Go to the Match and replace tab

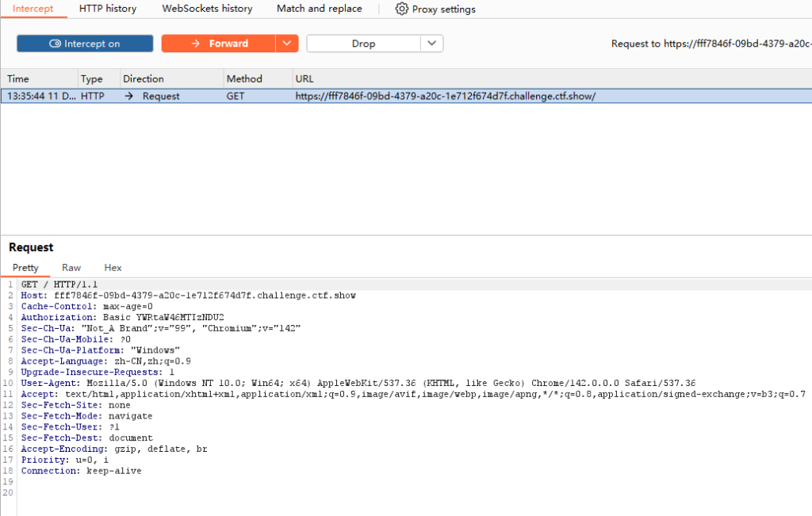point(319,9)
